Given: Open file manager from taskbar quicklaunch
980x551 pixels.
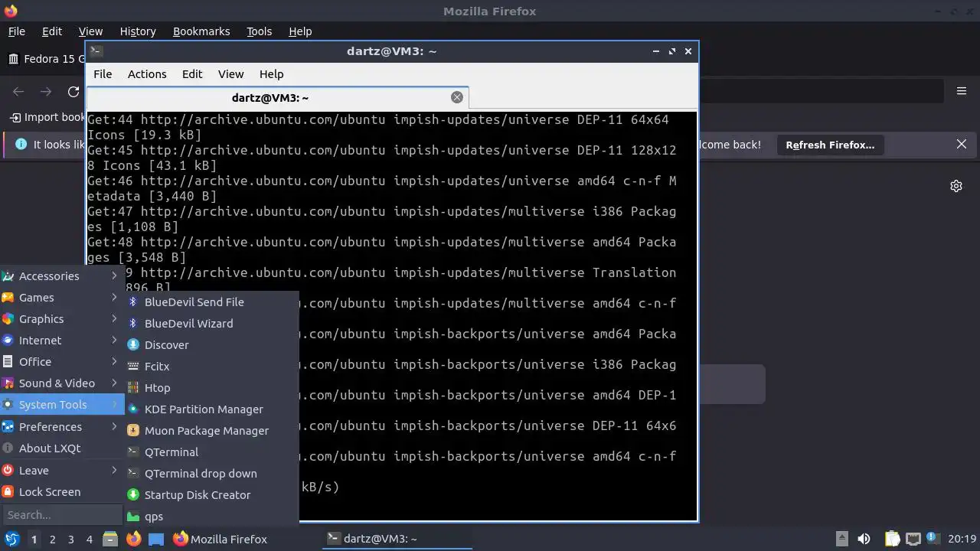Looking at the screenshot, I should tap(110, 540).
